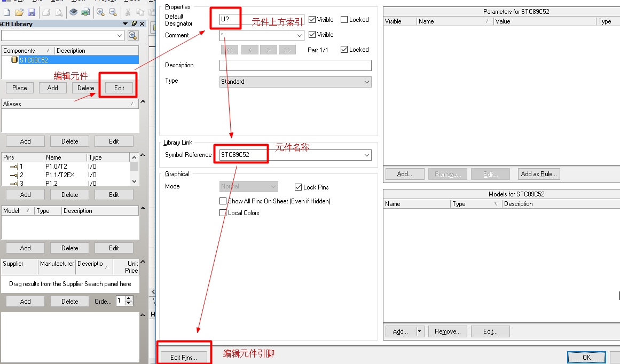The image size is (620, 364).
Task: Click the Manufacturer column header
Action: coord(57,267)
